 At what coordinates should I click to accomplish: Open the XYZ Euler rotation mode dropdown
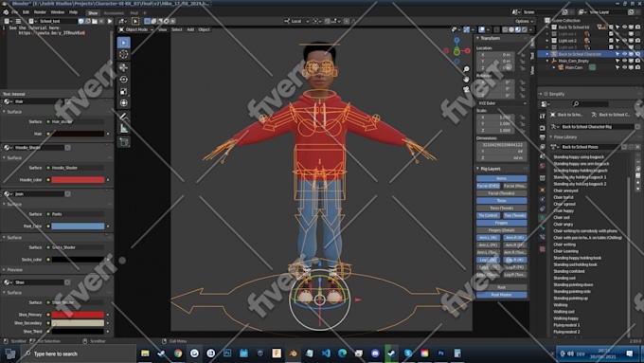502,103
